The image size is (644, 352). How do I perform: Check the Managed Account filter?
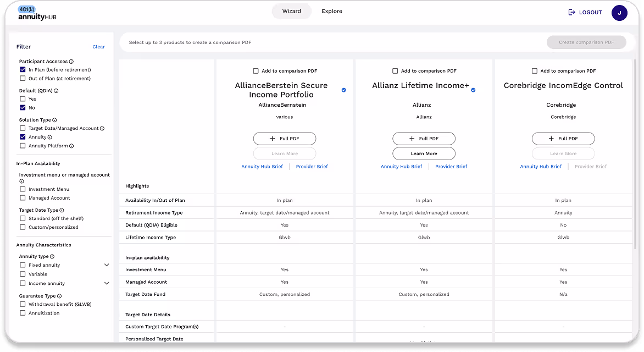coord(23,198)
